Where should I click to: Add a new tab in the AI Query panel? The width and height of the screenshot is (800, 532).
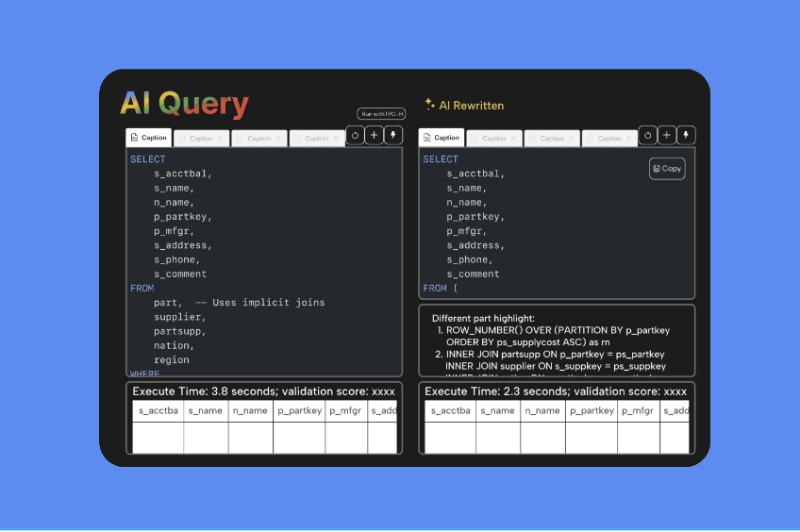pyautogui.click(x=374, y=135)
